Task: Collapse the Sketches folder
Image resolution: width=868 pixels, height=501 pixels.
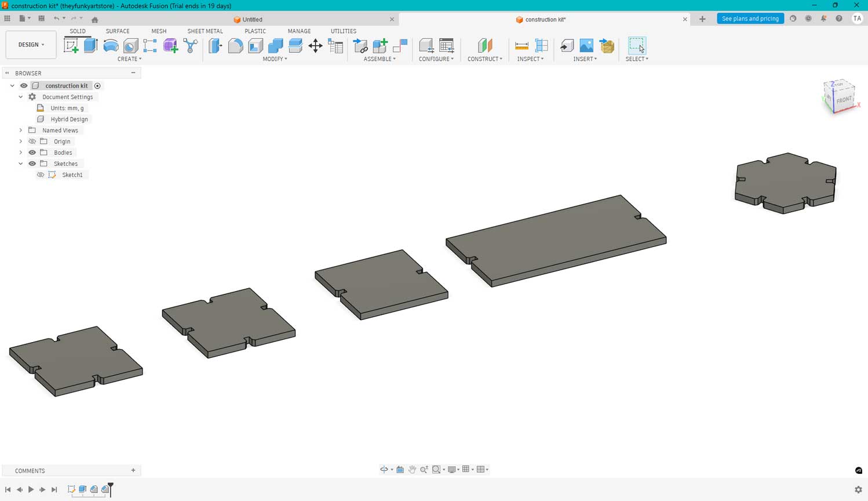Action: click(x=21, y=164)
